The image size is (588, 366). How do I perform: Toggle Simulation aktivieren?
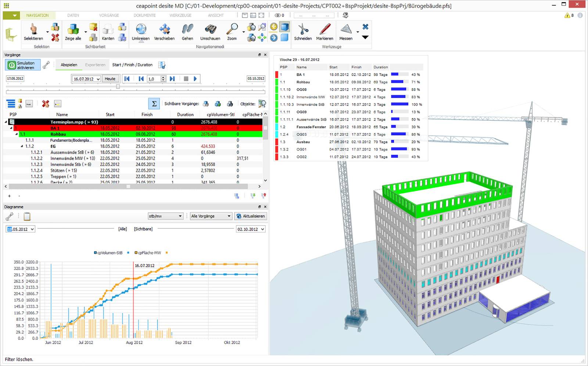(23, 64)
